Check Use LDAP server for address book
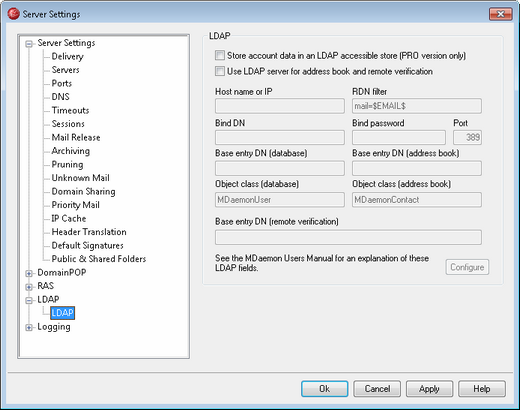The image size is (520, 410). pyautogui.click(x=220, y=71)
